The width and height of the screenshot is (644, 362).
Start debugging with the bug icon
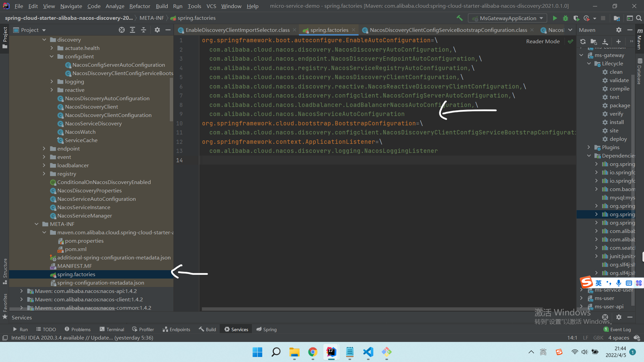coord(566,18)
